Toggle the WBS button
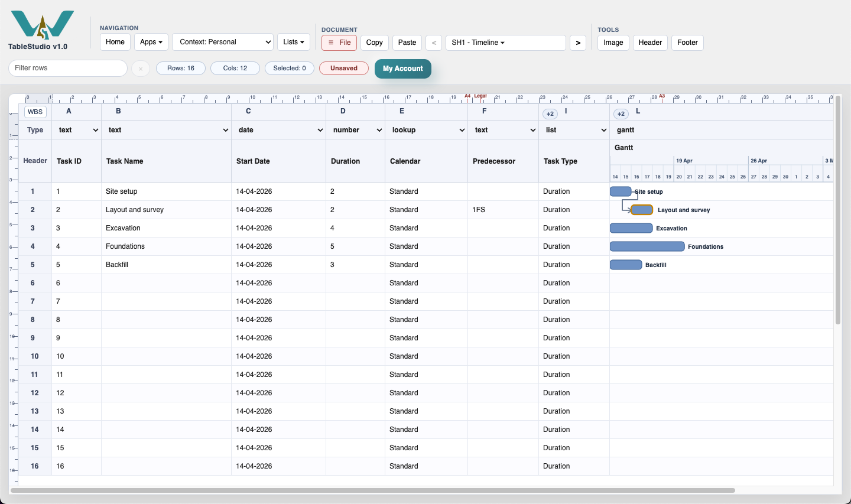The height and width of the screenshot is (504, 851). [x=35, y=112]
